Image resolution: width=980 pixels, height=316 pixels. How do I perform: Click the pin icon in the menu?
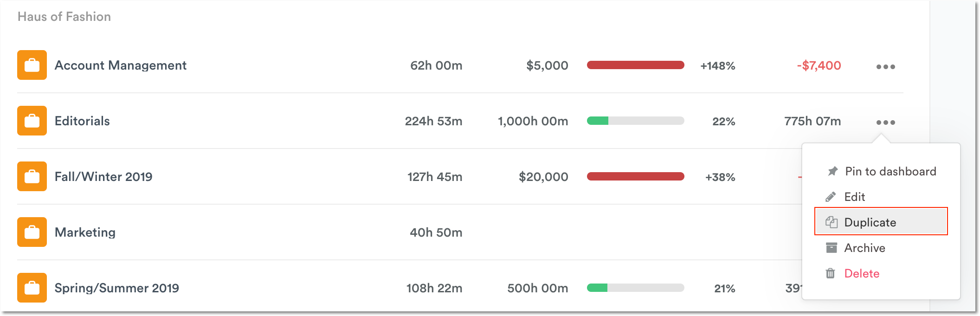(832, 171)
